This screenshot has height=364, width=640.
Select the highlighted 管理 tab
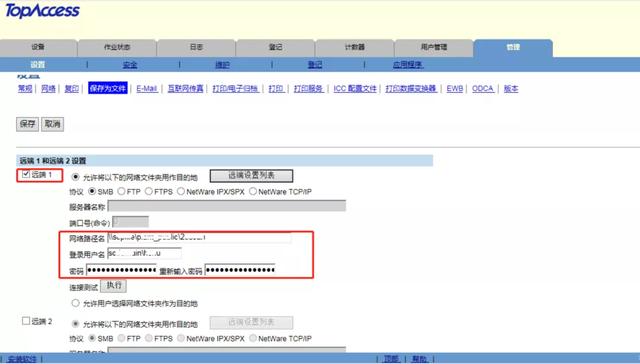tap(513, 47)
